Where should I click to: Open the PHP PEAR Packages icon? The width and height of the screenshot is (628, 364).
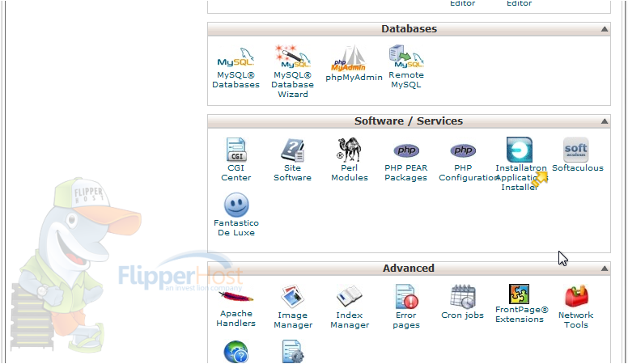tap(406, 150)
